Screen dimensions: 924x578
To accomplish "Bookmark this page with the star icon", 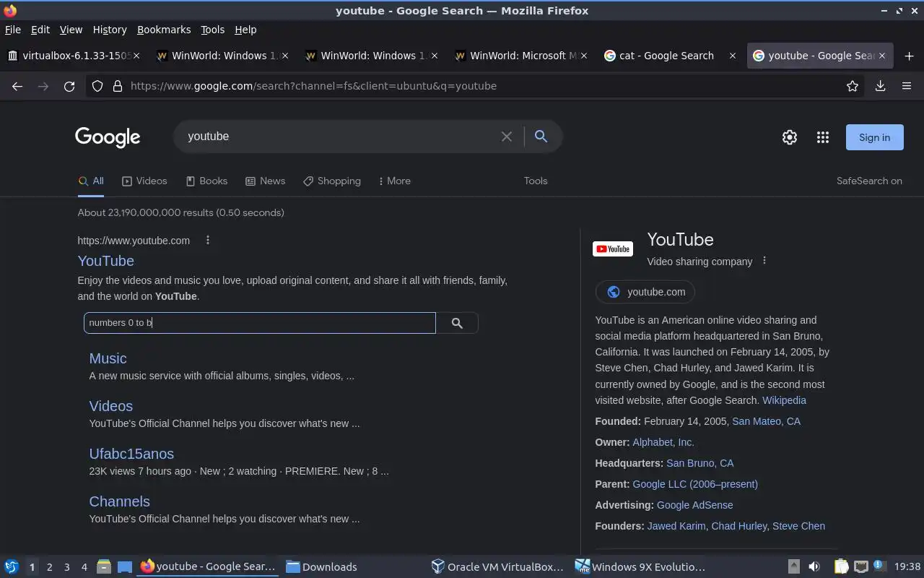I will pyautogui.click(x=853, y=86).
